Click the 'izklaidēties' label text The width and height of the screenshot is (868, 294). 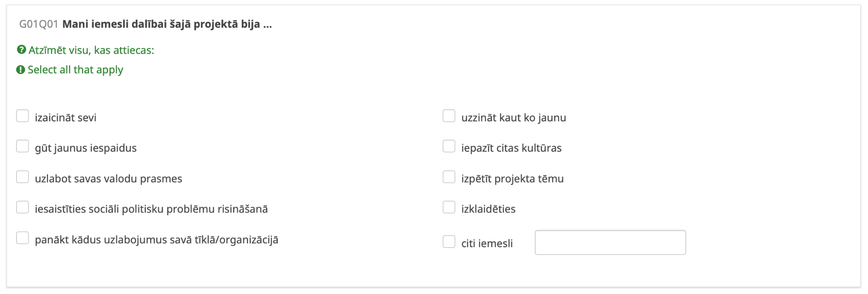click(488, 209)
